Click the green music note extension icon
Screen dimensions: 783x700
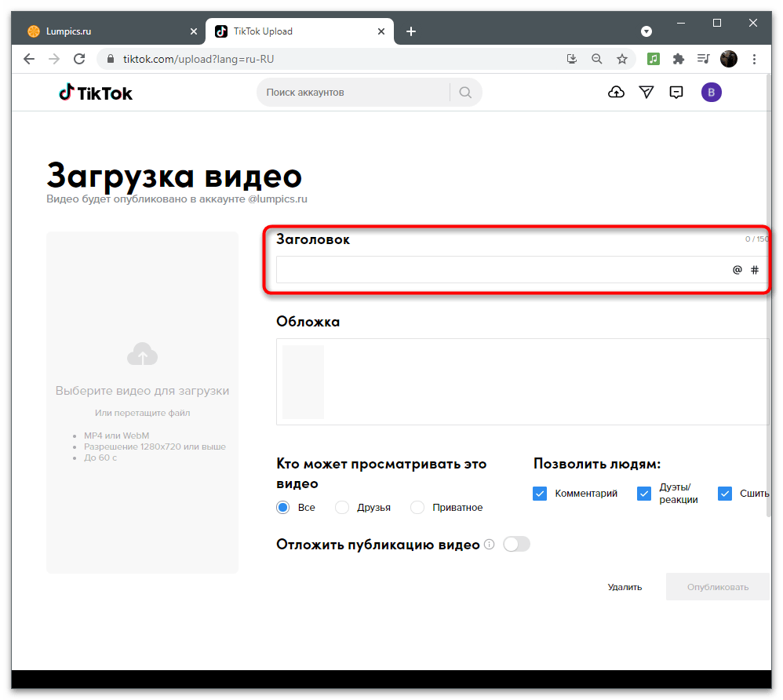point(654,58)
